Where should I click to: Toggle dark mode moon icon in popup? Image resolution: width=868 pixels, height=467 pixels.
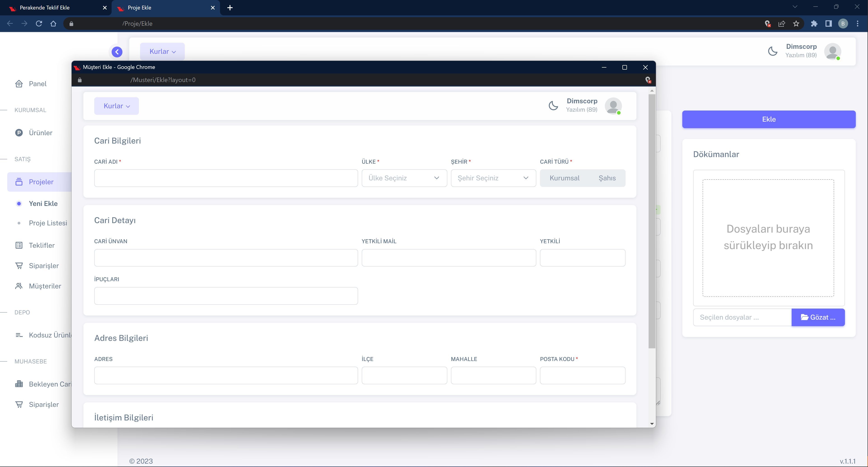553,106
